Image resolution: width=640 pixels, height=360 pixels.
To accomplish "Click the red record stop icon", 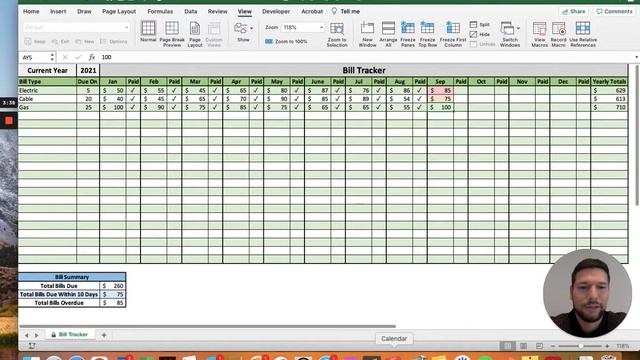I will pos(9,121).
